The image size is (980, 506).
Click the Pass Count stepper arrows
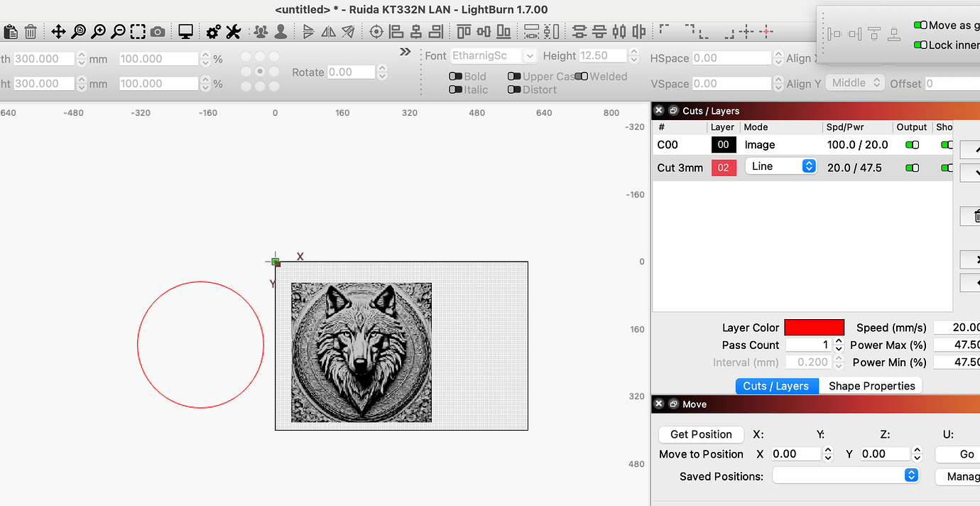click(x=838, y=345)
